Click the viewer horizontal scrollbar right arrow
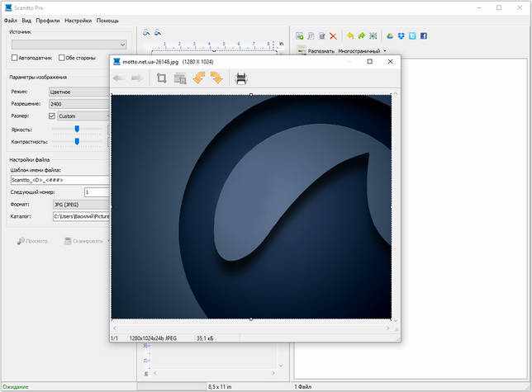The image size is (532, 392). click(387, 328)
